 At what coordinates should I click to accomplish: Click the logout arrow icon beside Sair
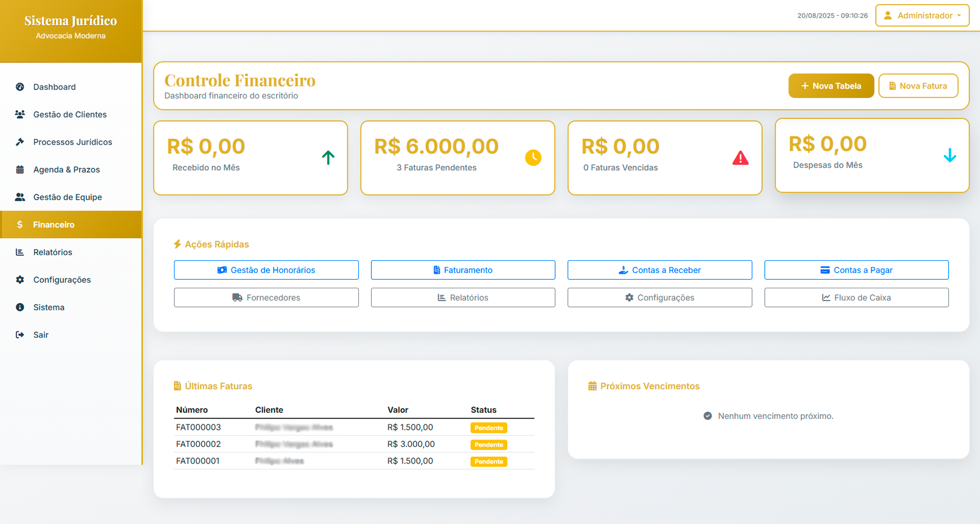pyautogui.click(x=20, y=335)
